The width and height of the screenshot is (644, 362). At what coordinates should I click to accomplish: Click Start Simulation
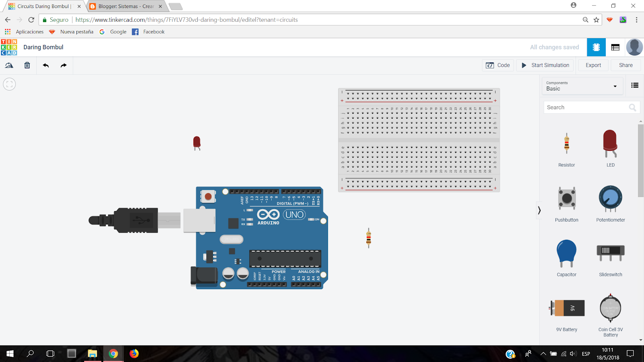tap(545, 65)
